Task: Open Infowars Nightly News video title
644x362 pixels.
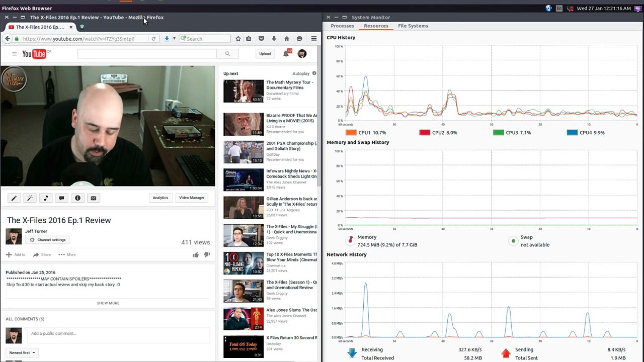Action: click(x=291, y=173)
